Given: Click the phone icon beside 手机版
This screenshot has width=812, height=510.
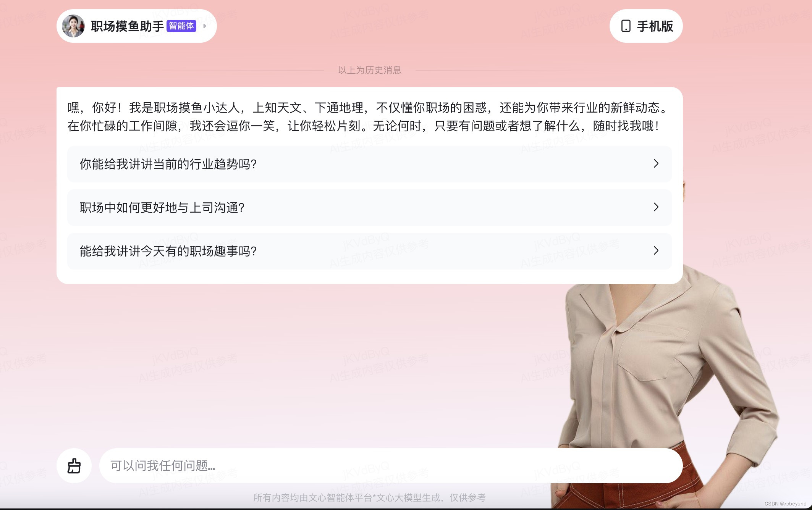Looking at the screenshot, I should (x=626, y=26).
